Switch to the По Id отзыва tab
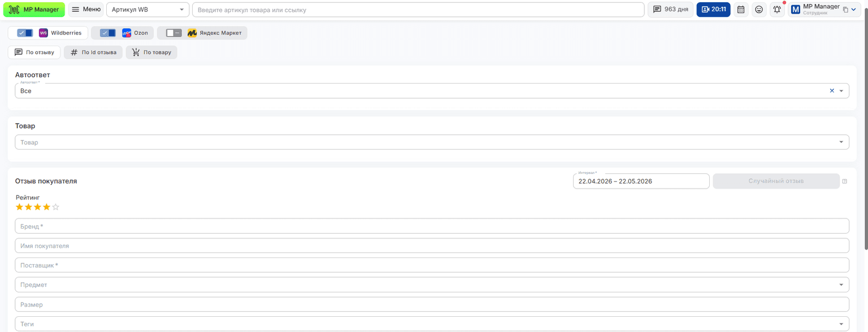 [x=93, y=53]
